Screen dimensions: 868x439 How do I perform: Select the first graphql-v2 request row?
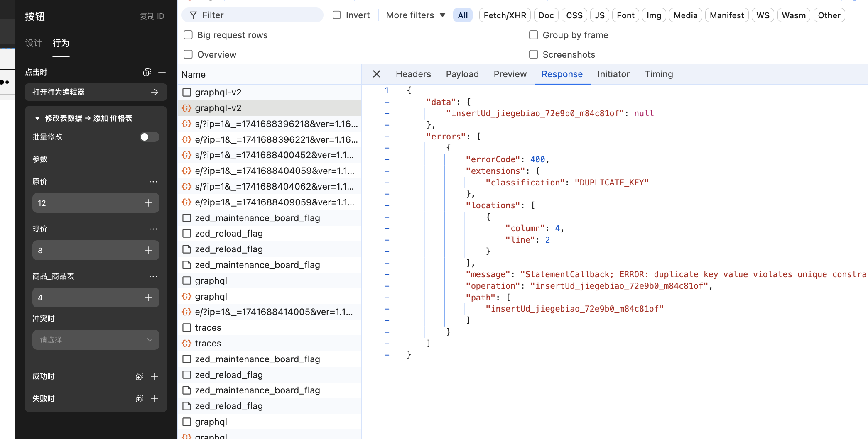[270, 92]
